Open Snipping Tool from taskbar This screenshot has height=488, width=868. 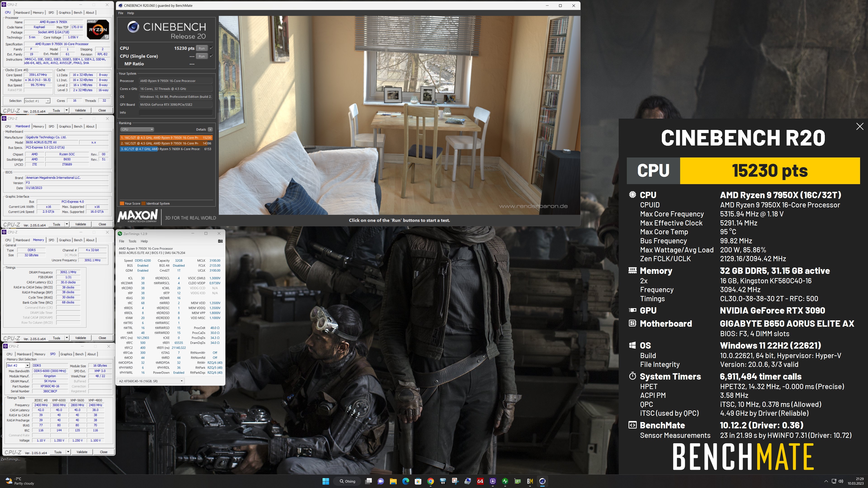pos(455,481)
